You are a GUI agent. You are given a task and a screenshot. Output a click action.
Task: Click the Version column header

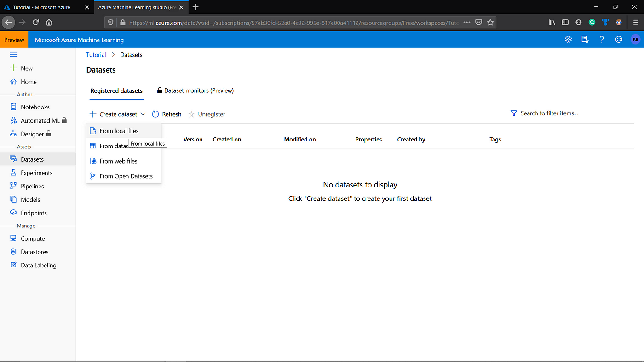(x=193, y=140)
